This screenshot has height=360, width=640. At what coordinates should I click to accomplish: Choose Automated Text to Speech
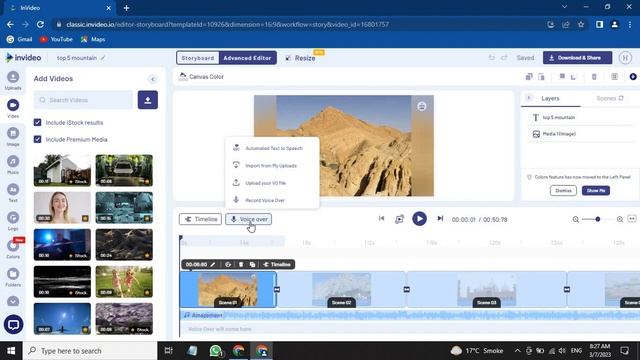(x=272, y=148)
